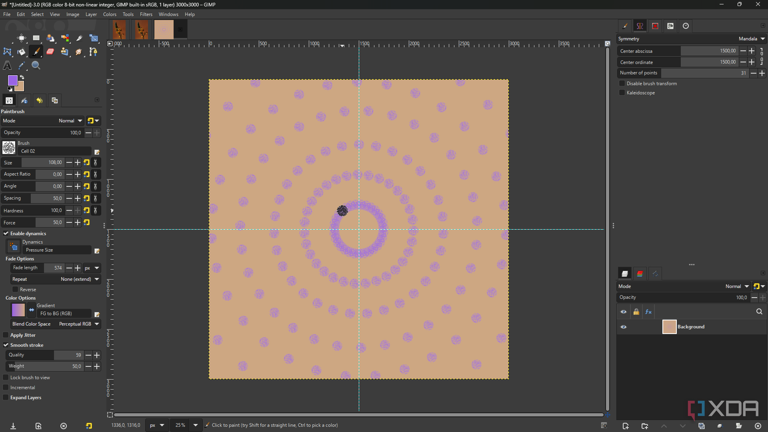Select the Eraser tool

pyautogui.click(x=50, y=52)
